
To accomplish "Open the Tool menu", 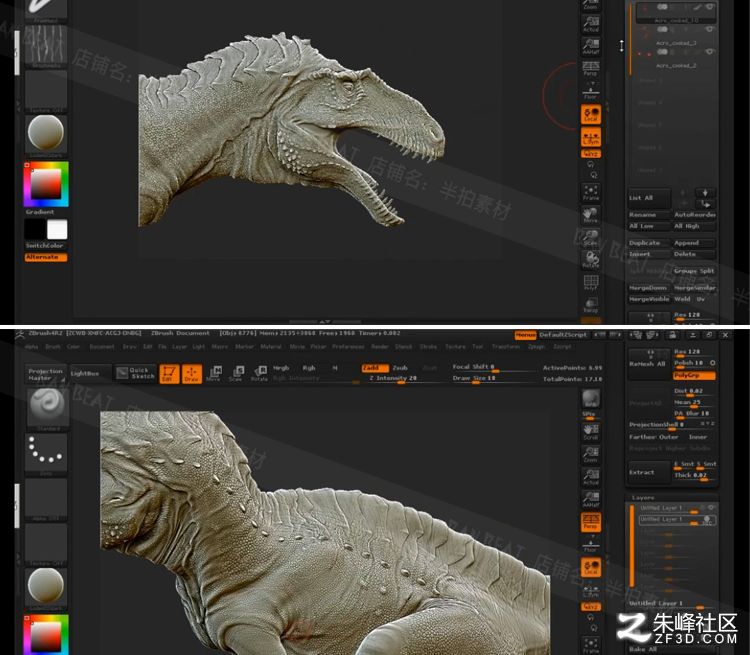I will [477, 346].
